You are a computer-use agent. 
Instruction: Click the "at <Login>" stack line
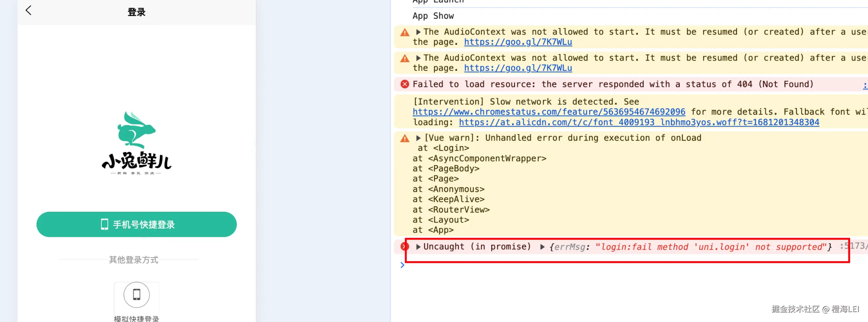(x=443, y=148)
